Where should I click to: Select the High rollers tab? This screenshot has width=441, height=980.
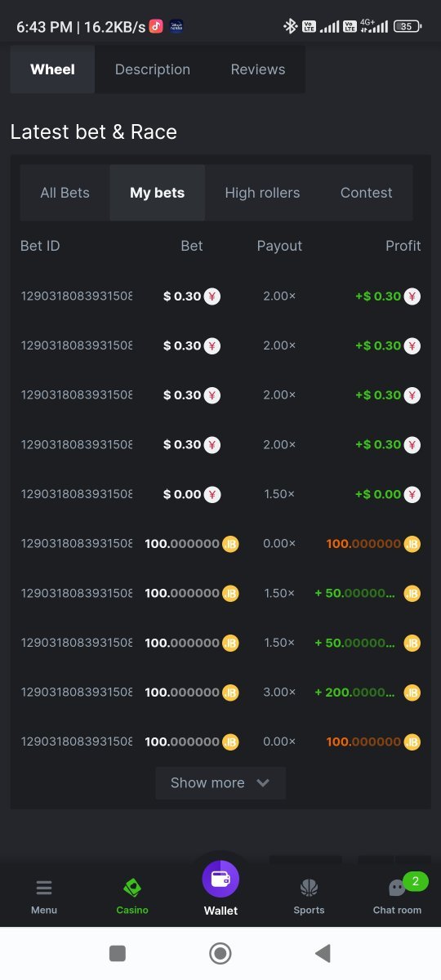[x=262, y=193]
